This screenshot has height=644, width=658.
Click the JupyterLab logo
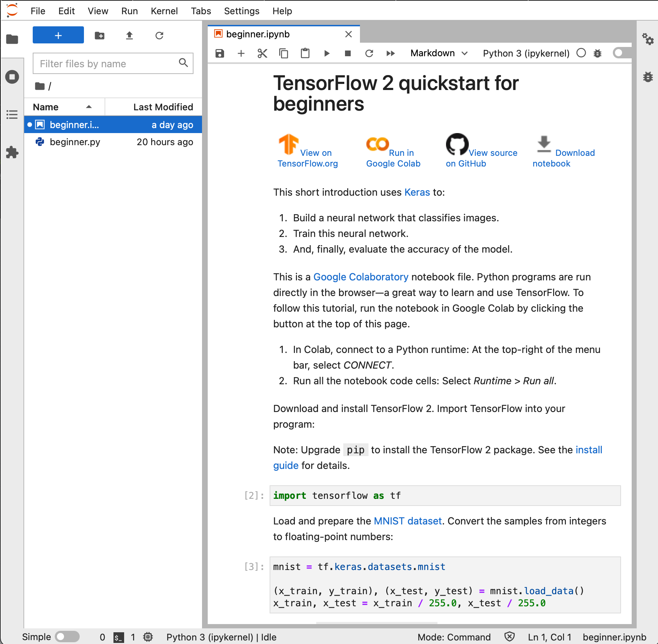12,10
